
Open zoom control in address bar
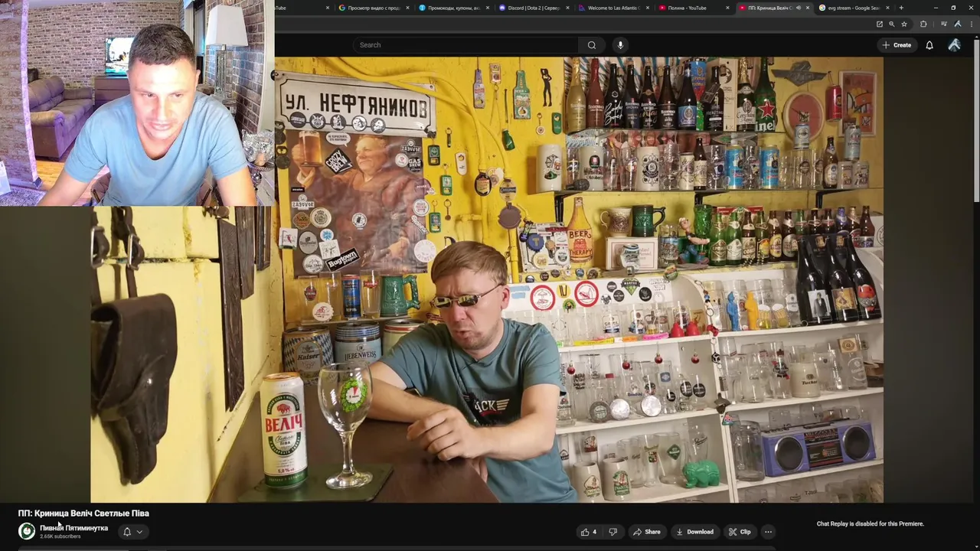(891, 24)
